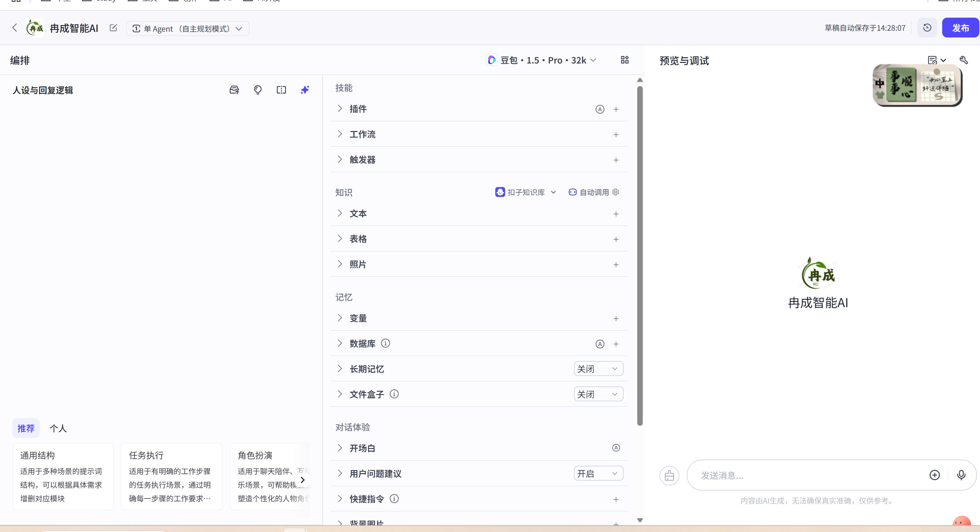Open 文件盒子 关闭 dropdown
The height and width of the screenshot is (532, 980).
coord(598,395)
